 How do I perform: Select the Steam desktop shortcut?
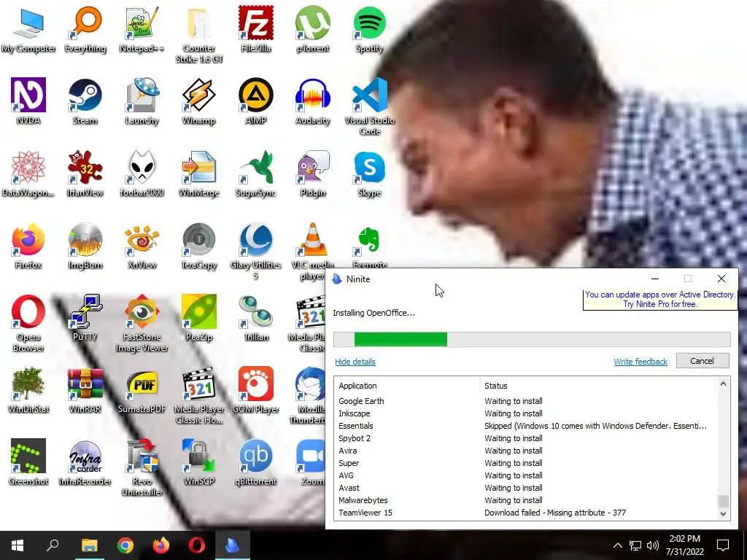[85, 101]
